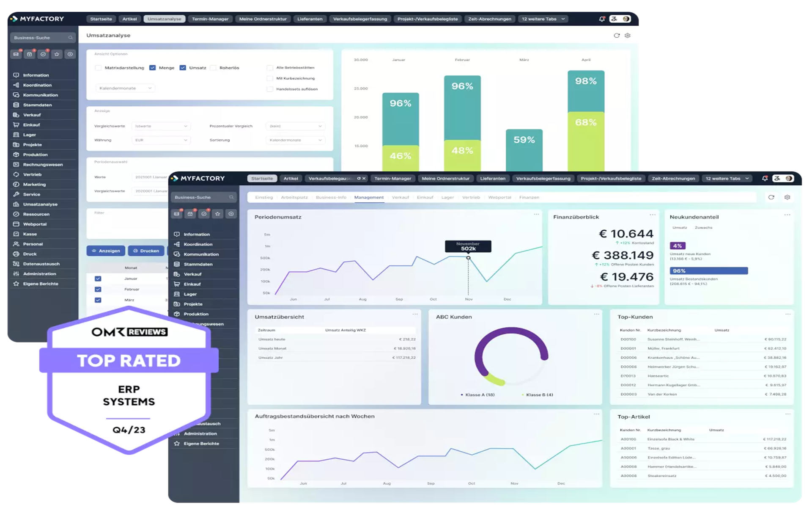This screenshot has height=508, width=812.
Task: Select Zuwachs option in Neukundenanteil
Action: tap(704, 228)
